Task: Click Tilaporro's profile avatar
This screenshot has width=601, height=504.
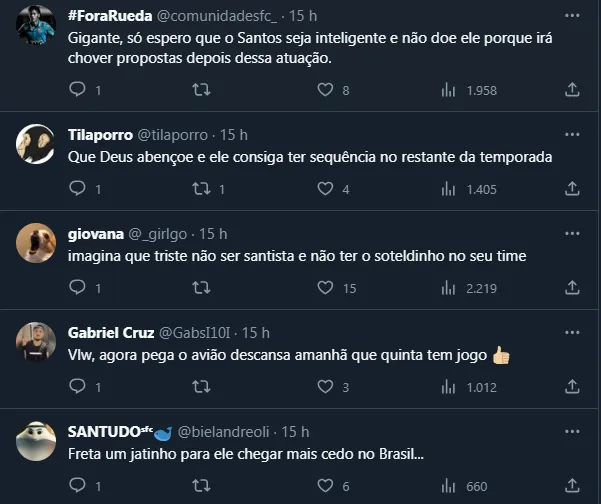Action: pyautogui.click(x=35, y=146)
